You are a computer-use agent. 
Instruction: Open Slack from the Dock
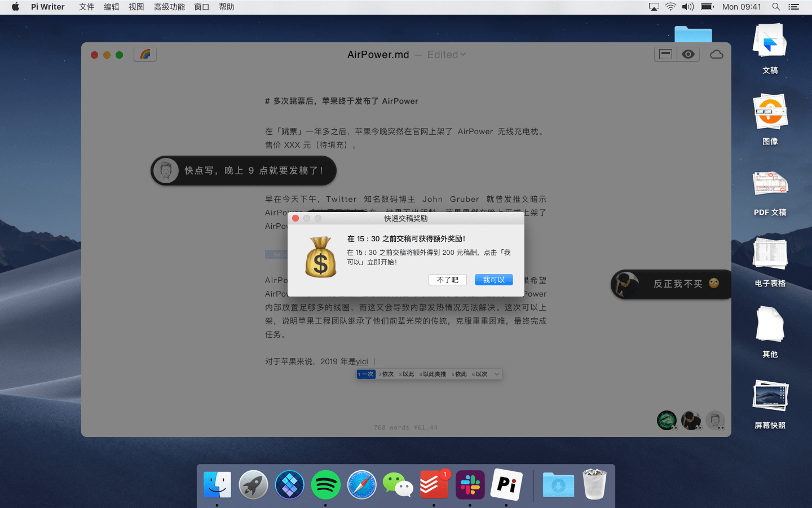pyautogui.click(x=470, y=484)
